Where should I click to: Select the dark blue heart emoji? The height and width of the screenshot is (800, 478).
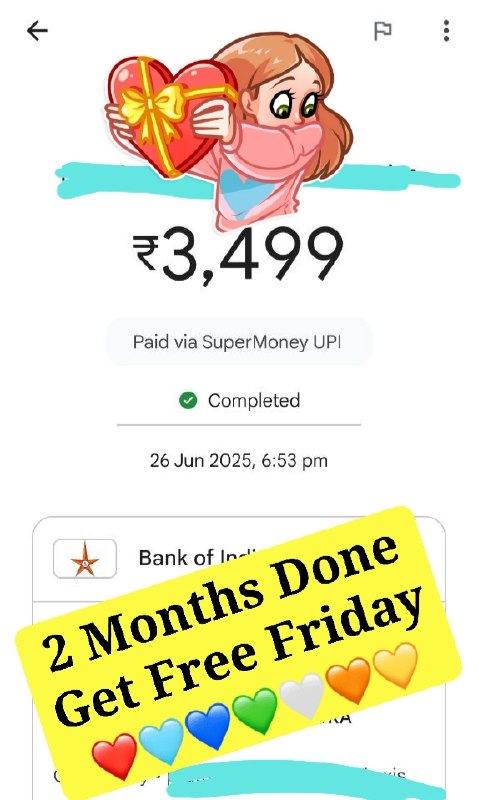coord(207,726)
